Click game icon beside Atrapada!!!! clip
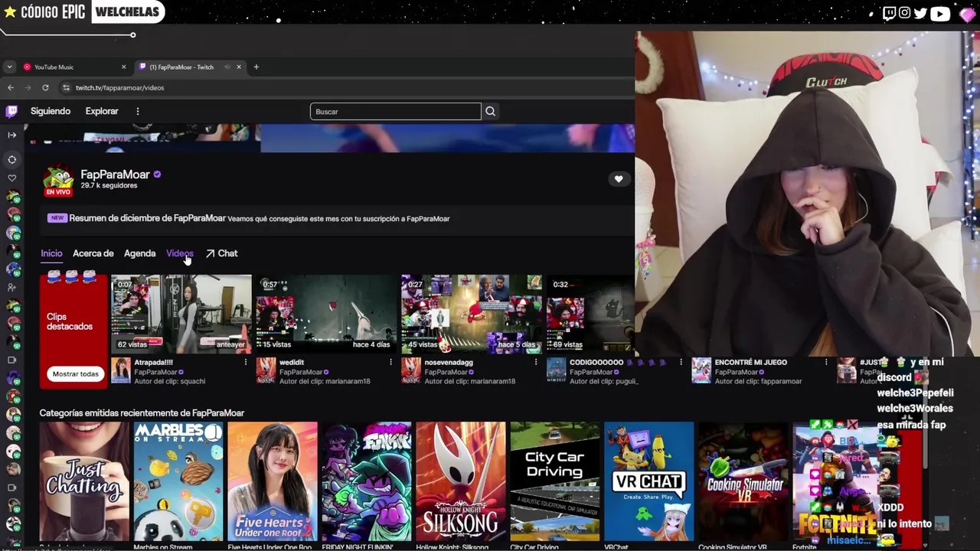 click(121, 370)
